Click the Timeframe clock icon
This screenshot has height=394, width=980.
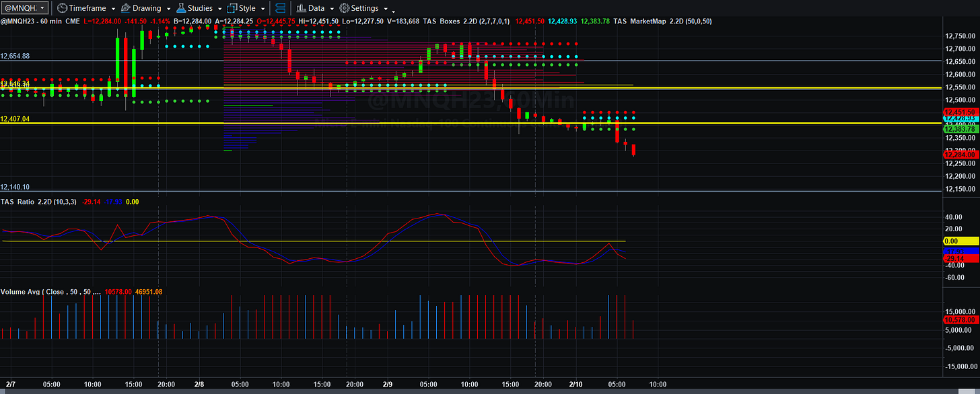click(62, 8)
